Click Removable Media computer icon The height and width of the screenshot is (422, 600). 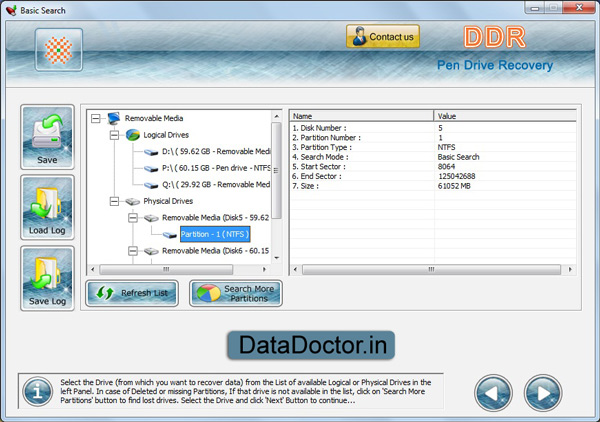pyautogui.click(x=114, y=118)
